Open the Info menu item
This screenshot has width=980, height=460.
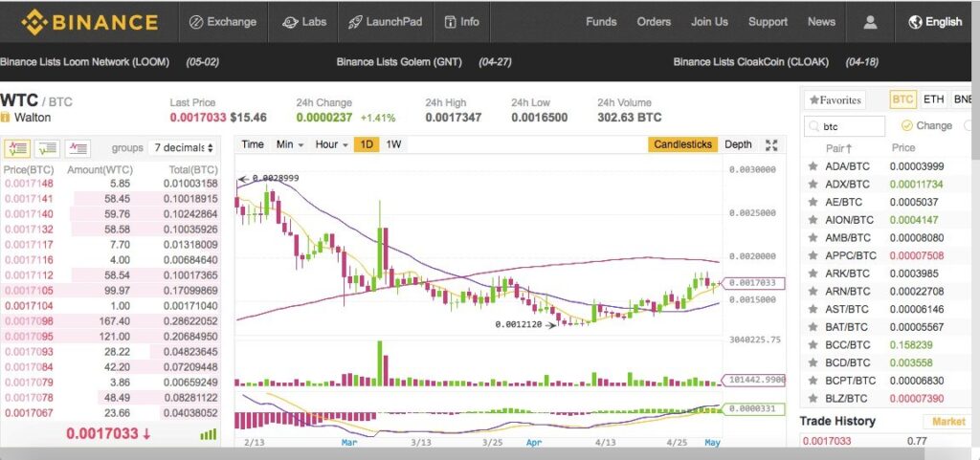click(462, 22)
